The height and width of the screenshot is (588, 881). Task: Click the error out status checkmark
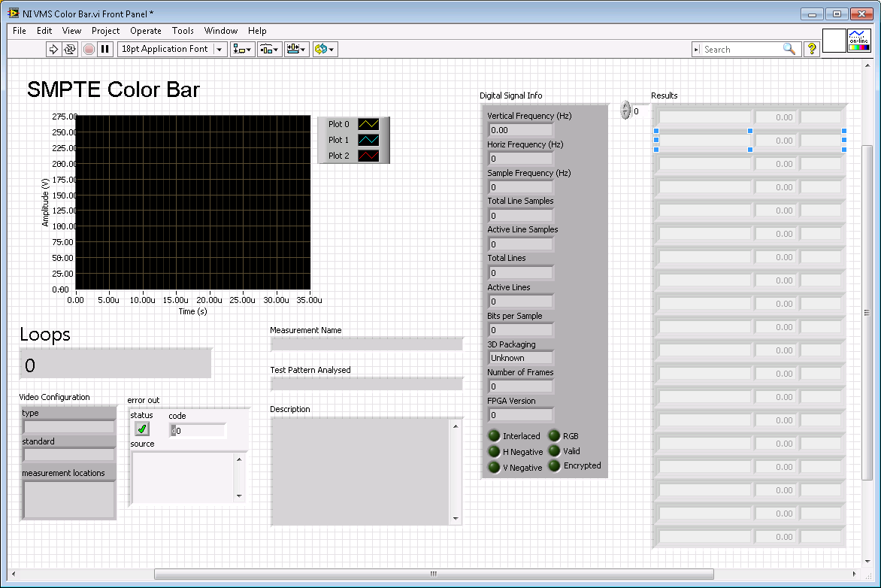tap(142, 429)
